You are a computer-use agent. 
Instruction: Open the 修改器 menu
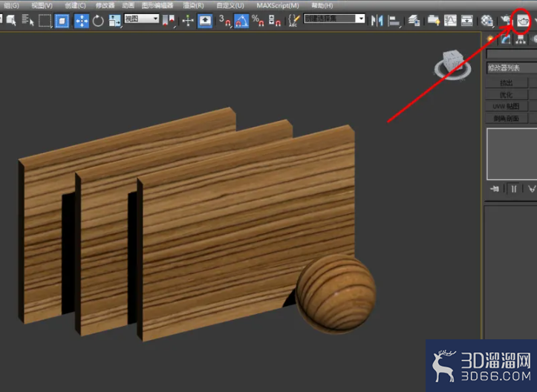click(x=105, y=5)
